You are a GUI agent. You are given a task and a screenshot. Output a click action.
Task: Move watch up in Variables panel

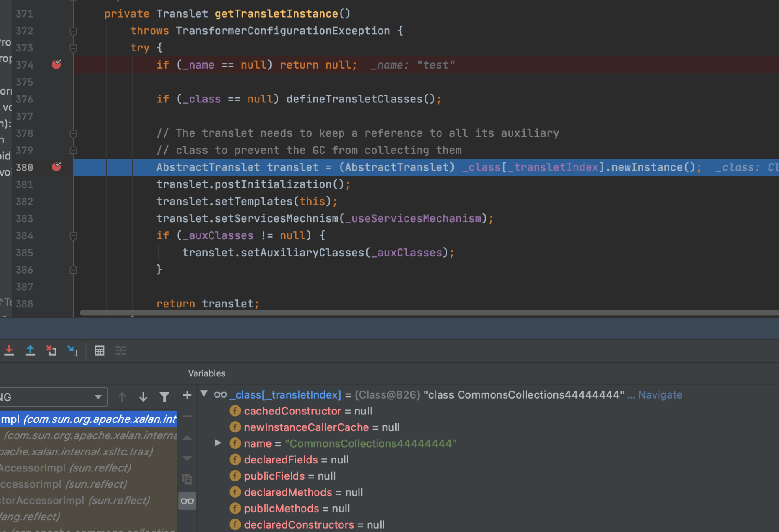[x=187, y=437]
